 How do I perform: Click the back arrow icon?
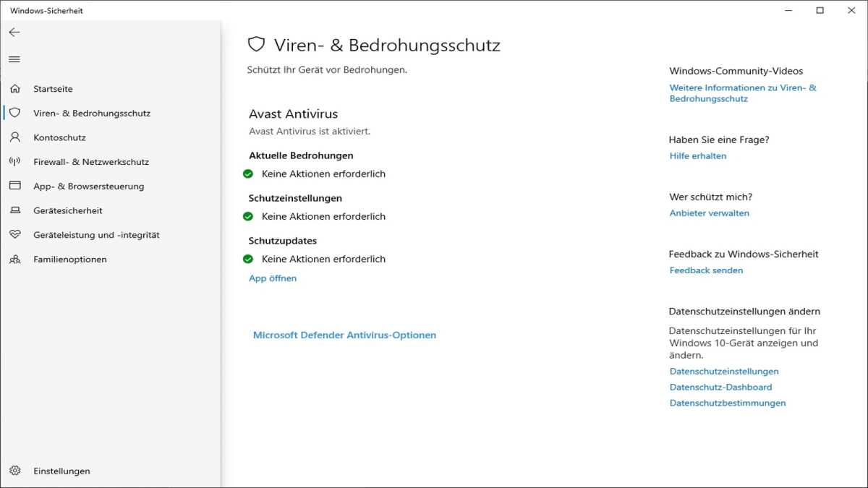click(14, 33)
